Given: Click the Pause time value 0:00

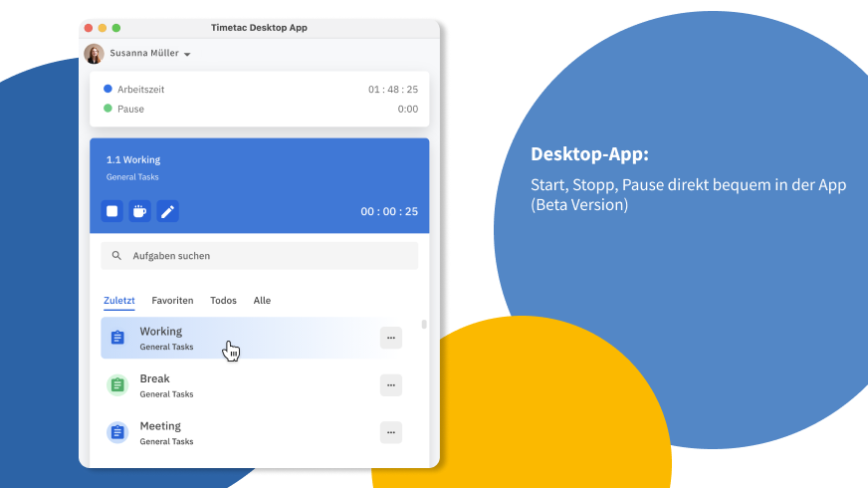Looking at the screenshot, I should point(408,110).
